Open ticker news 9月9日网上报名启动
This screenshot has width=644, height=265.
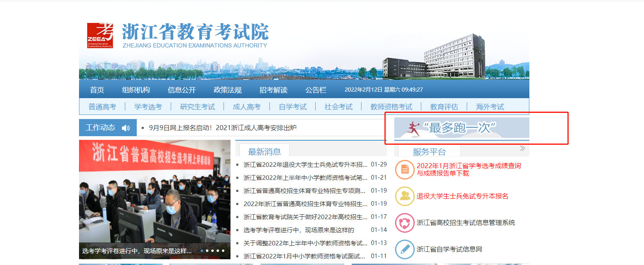point(223,128)
